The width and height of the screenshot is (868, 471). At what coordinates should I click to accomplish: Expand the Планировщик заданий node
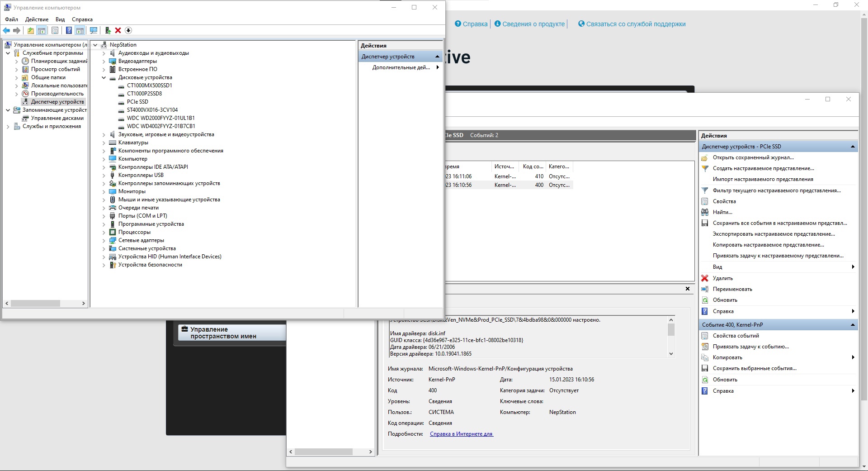click(17, 61)
